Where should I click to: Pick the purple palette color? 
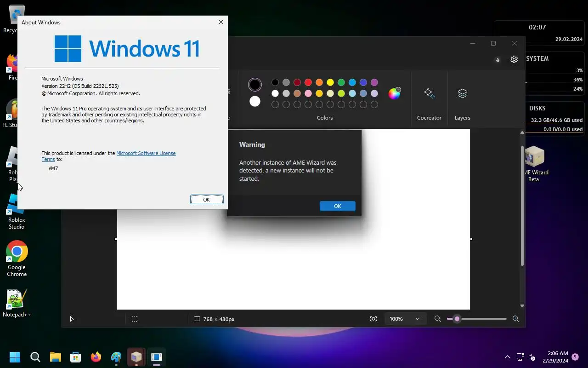374,82
